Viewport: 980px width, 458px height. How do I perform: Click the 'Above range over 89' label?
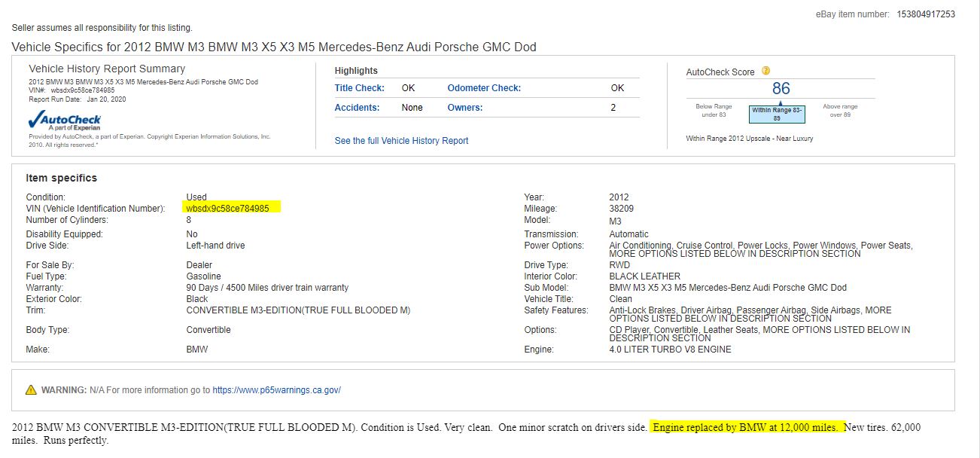point(841,110)
